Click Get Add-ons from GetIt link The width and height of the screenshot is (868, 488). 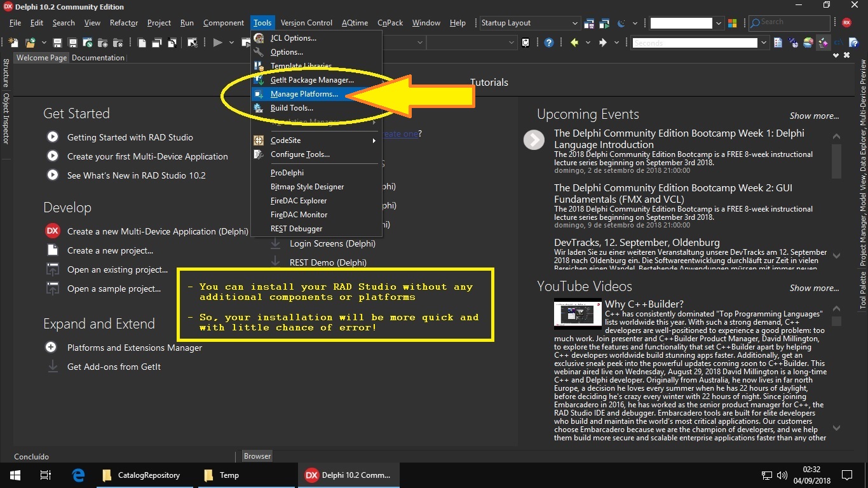[x=114, y=367]
